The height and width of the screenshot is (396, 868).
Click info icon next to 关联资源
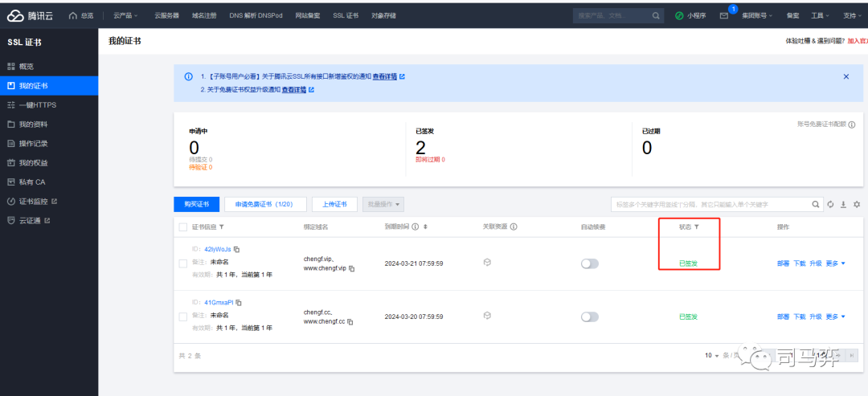(x=513, y=227)
